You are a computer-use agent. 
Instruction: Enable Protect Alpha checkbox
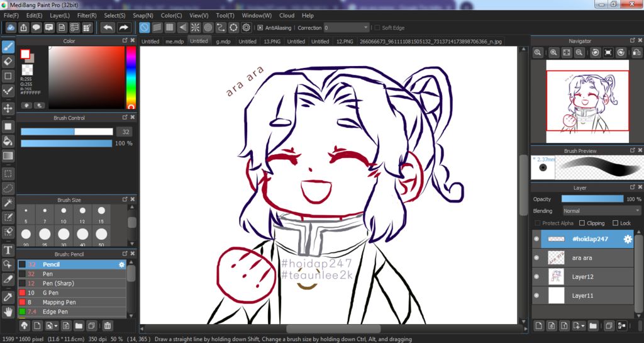[538, 223]
